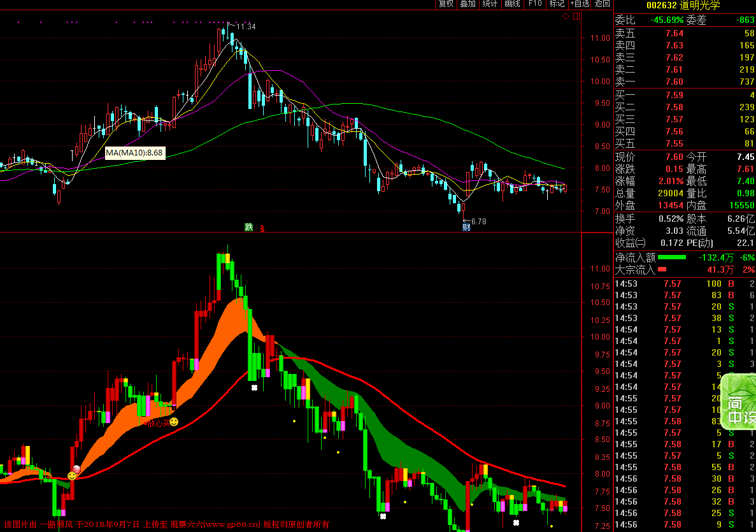Image resolution: width=756 pixels, height=532 pixels.
Task: Click the red dollar sign marker
Action: click(x=262, y=227)
